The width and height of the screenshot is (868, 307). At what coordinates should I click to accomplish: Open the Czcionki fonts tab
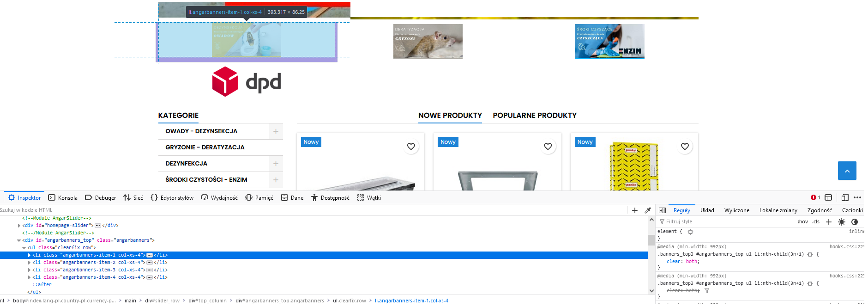click(x=852, y=210)
